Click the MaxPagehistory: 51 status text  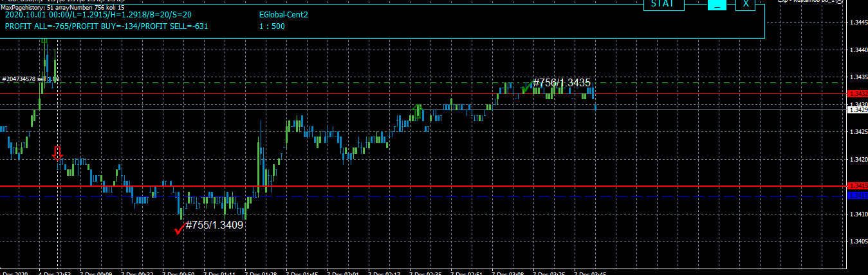point(62,7)
